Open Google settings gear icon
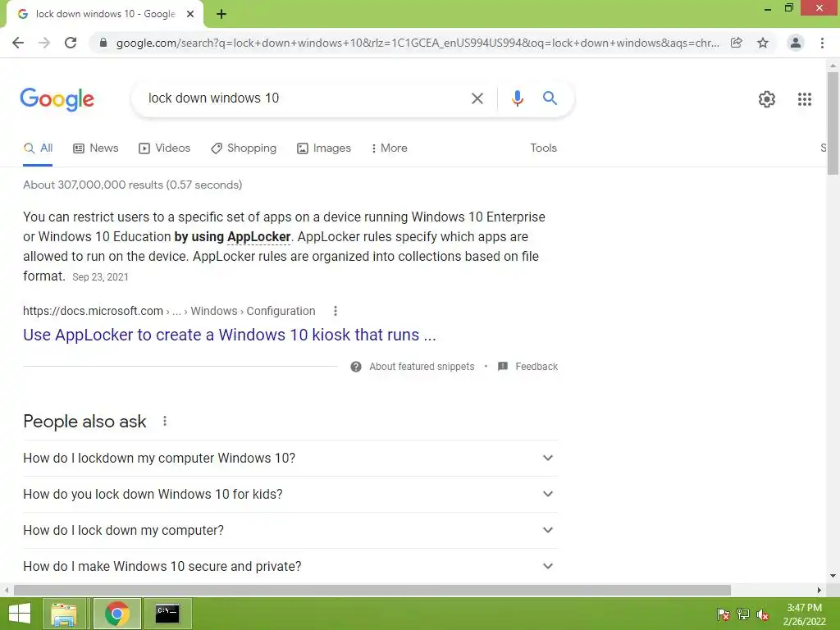The height and width of the screenshot is (630, 840). [767, 99]
